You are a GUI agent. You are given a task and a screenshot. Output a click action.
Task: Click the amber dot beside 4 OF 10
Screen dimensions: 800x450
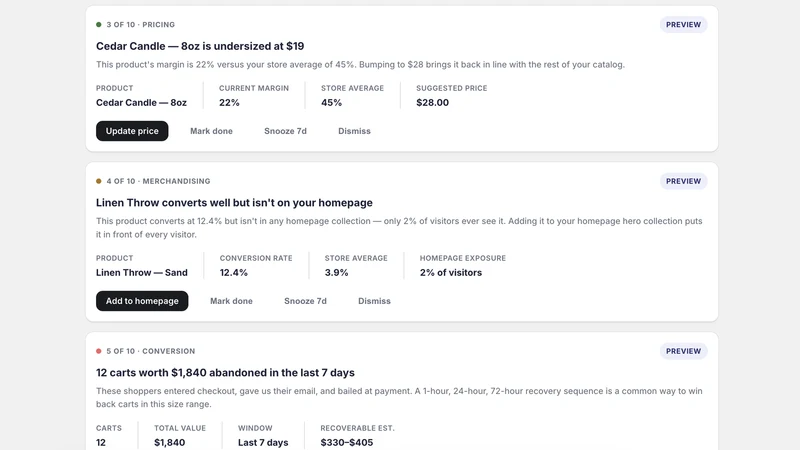(x=98, y=181)
